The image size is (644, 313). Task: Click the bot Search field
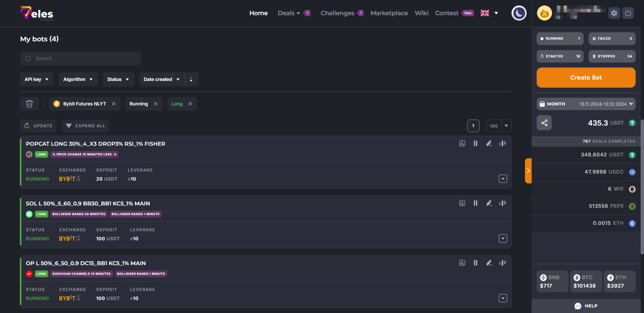(x=80, y=59)
